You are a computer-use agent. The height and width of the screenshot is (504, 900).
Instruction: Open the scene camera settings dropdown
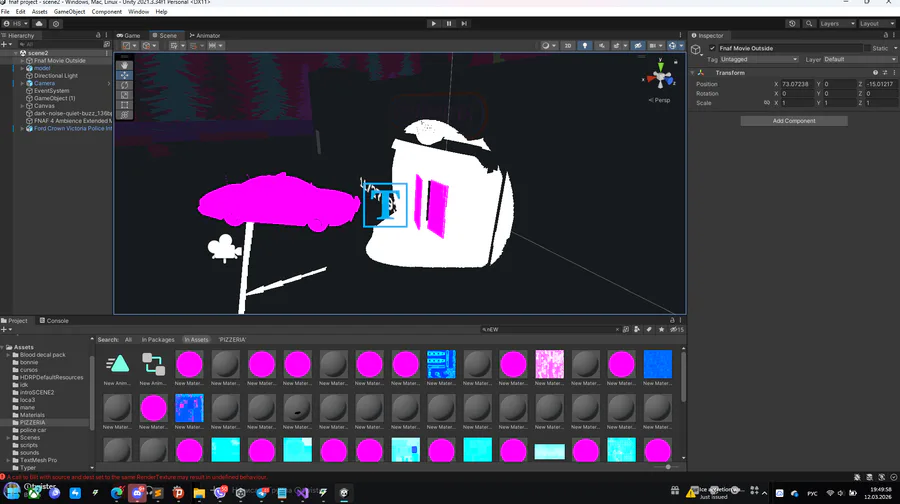coord(655,46)
